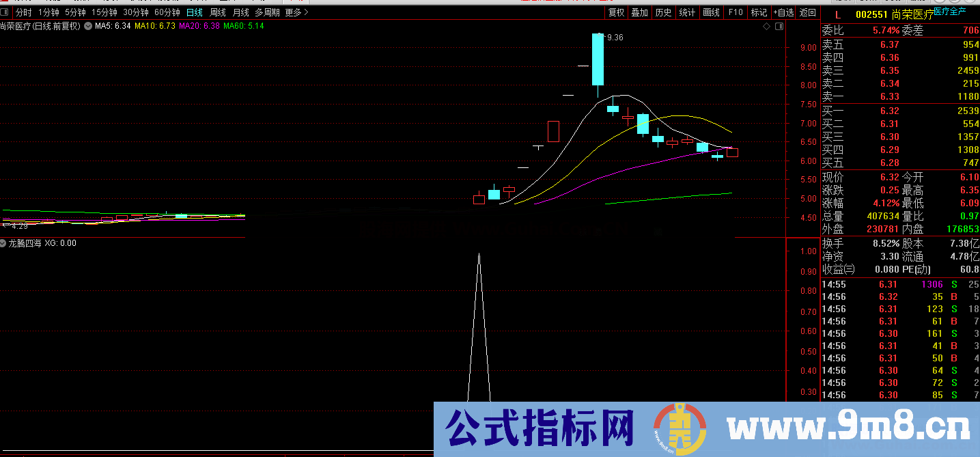Click the 卖一 6.33 order row
This screenshot has width=980, height=457.
(899, 97)
